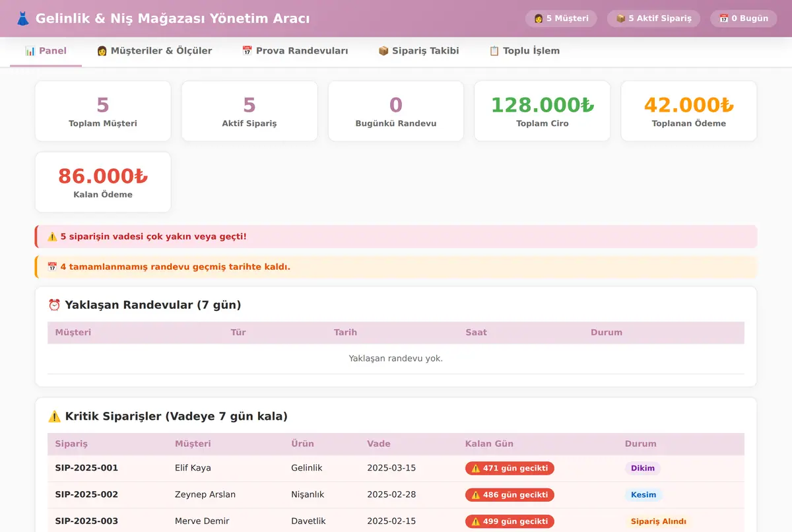Click the Kalan Ödeme 86.000₺ card
This screenshot has width=792, height=532.
[103, 182]
